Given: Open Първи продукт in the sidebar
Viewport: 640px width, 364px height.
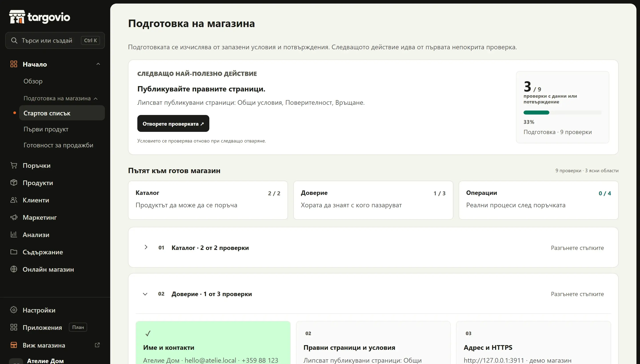Looking at the screenshot, I should point(46,129).
